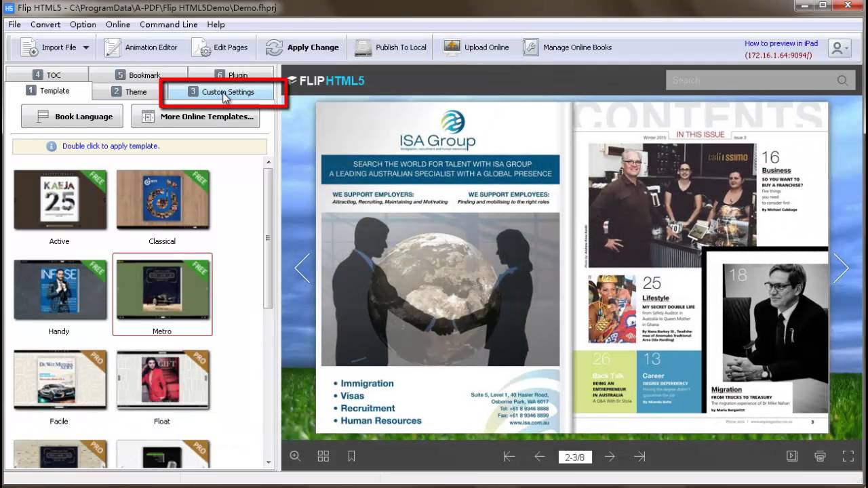868x488 pixels.
Task: Expand the Import File dropdown arrow
Action: [x=86, y=47]
